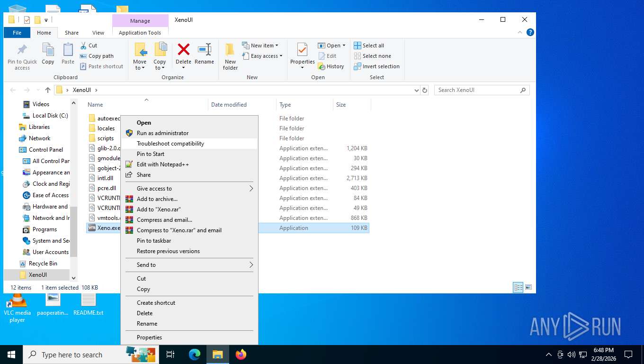This screenshot has height=364, width=644.
Task: Click the Copy ribbon icon
Action: (48, 50)
